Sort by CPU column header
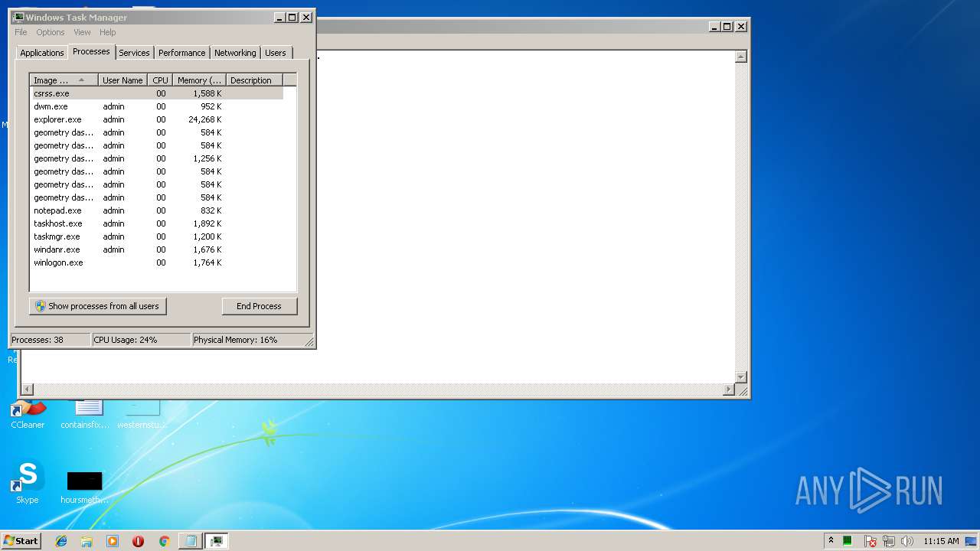The image size is (980, 551). point(160,80)
